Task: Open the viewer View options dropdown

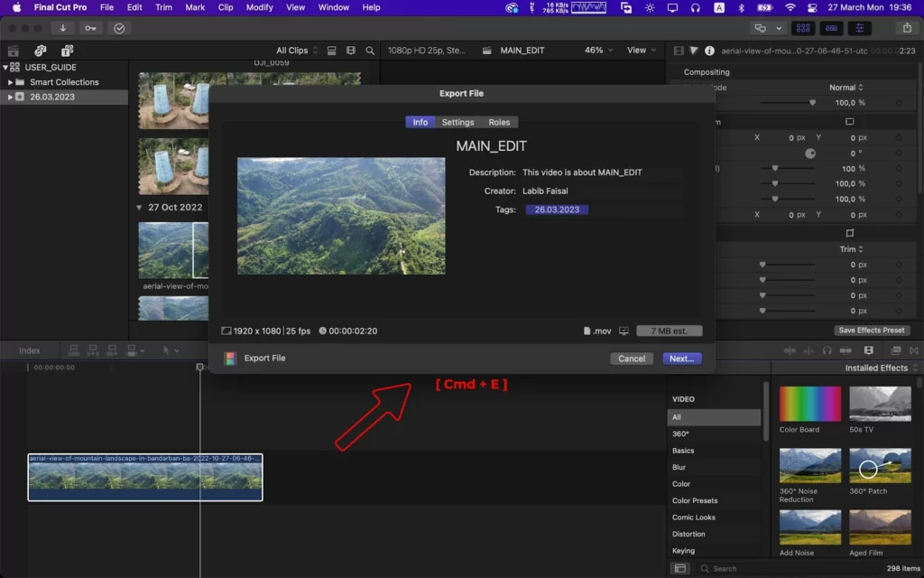Action: (642, 51)
